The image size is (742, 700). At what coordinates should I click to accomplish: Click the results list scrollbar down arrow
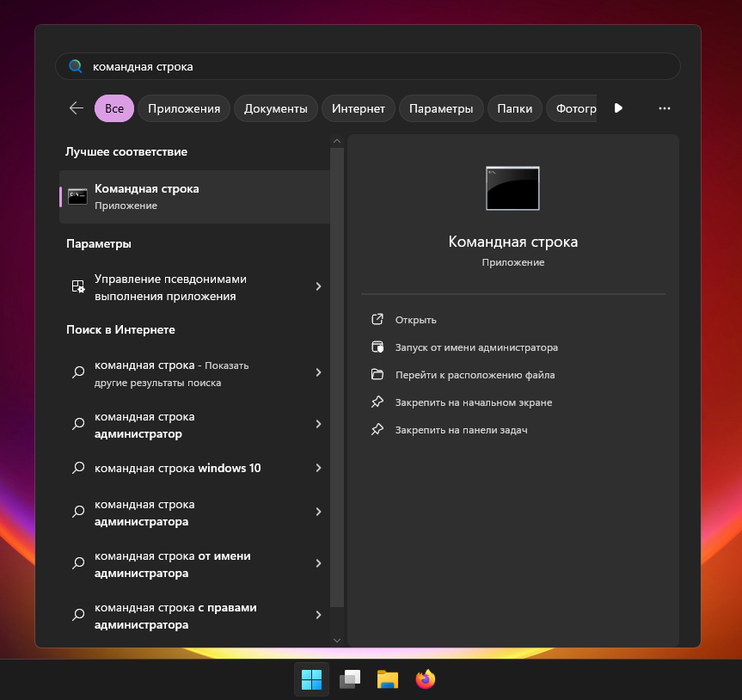tap(337, 641)
